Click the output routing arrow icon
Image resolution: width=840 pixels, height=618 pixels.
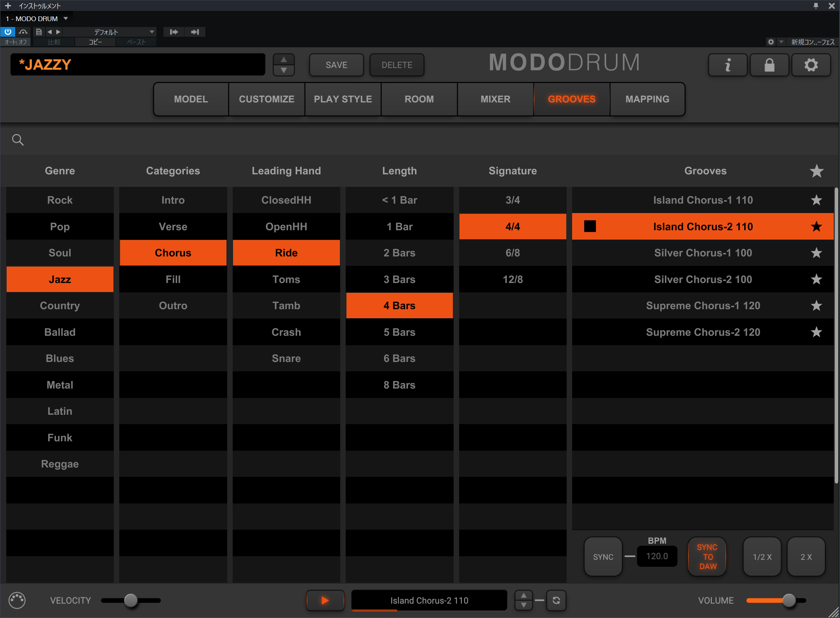coord(195,32)
